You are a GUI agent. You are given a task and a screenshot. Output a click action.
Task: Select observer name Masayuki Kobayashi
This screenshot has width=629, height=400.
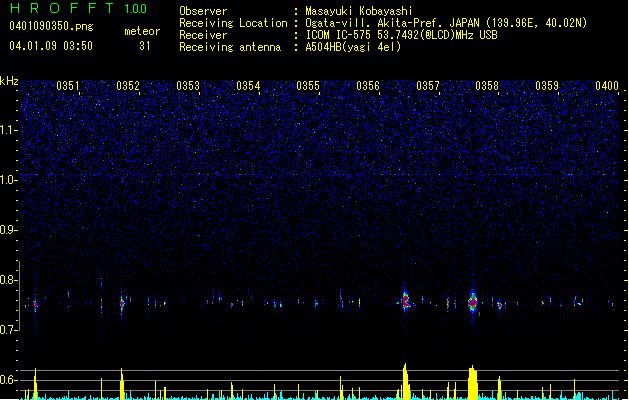(x=359, y=11)
